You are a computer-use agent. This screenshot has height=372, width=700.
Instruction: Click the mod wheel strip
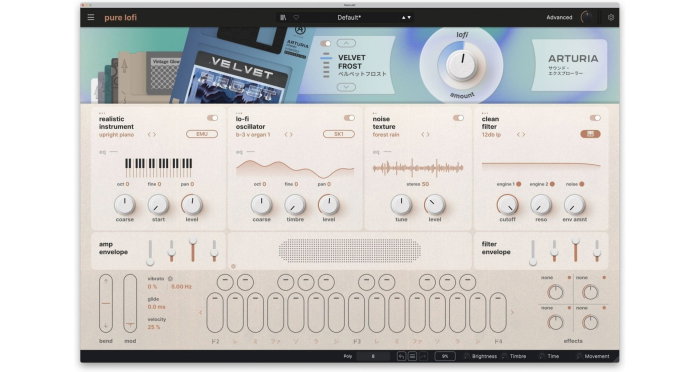(x=130, y=303)
